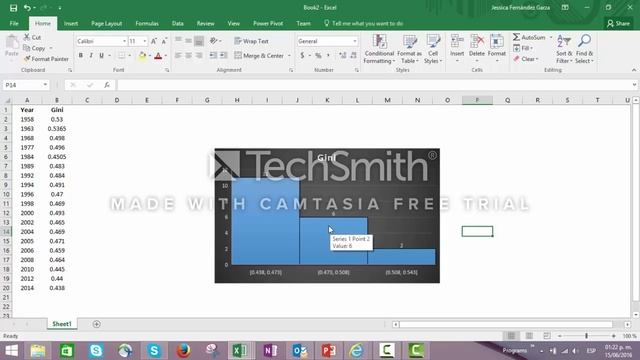Apply fill color with the paint bucket
Viewport: 640px width, 360px height.
pyautogui.click(x=142, y=56)
